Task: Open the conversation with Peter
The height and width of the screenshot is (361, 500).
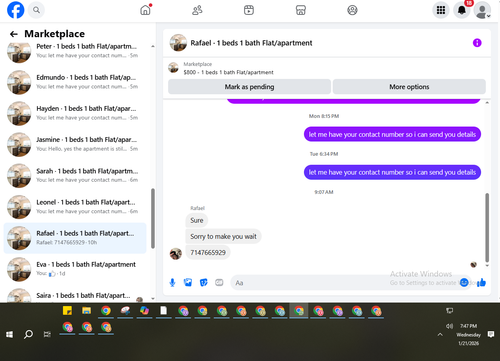Action: [75, 51]
